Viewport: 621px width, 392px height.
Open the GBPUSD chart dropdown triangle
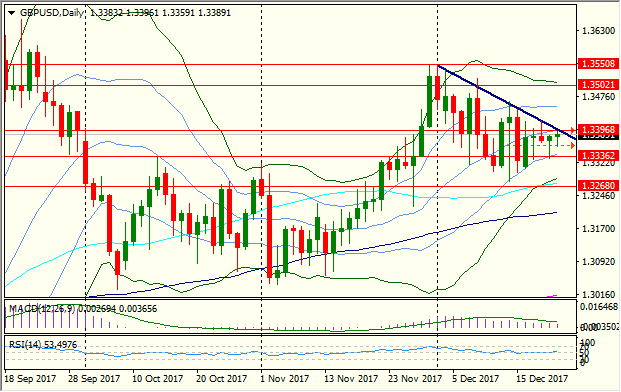[x=11, y=13]
